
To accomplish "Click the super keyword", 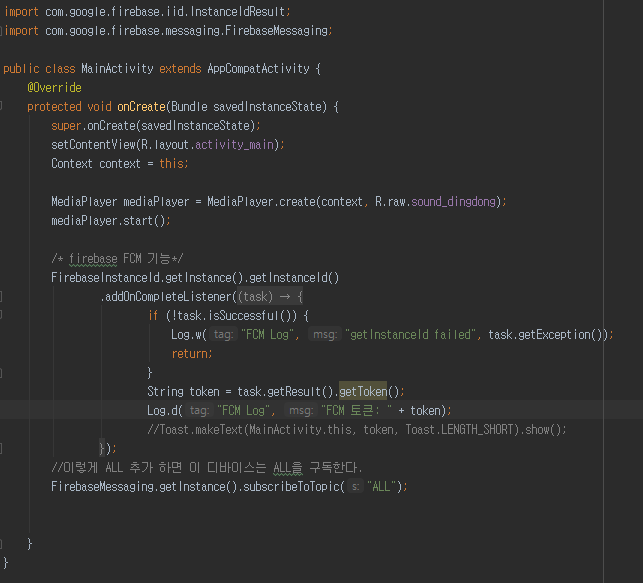I will tap(66, 125).
